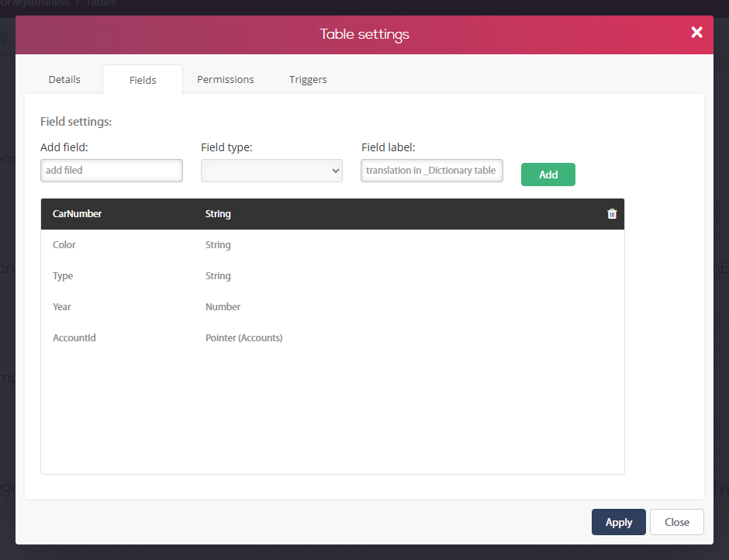Focus the Add field input
Screen dimensions: 729x560
112,171
